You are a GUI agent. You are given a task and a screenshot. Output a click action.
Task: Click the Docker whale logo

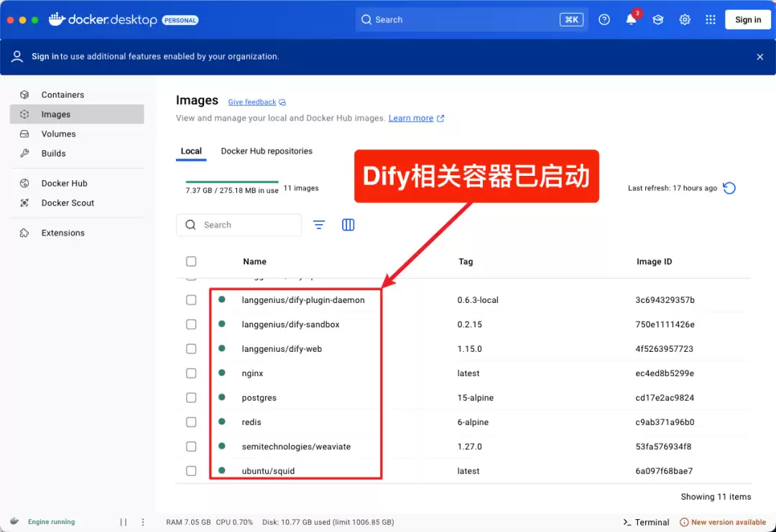(57, 19)
